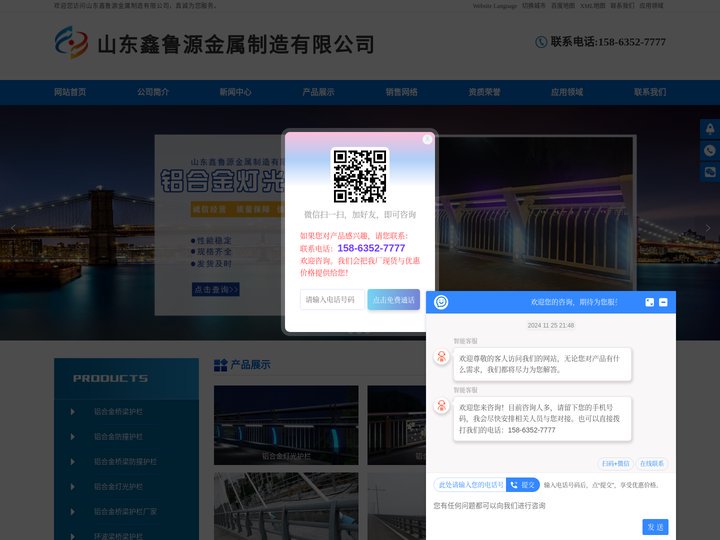Focus the popup phone number input field
The height and width of the screenshot is (540, 720).
[x=332, y=299]
